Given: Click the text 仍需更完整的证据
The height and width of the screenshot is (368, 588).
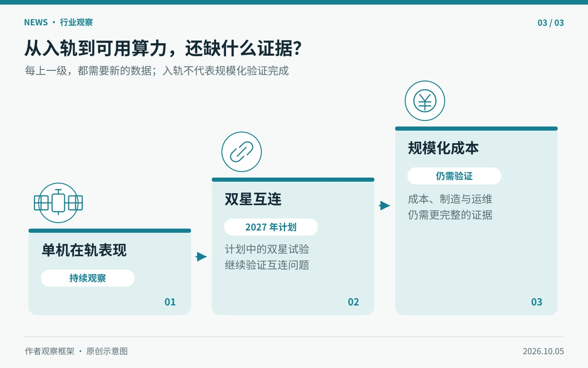Looking at the screenshot, I should (x=450, y=215).
